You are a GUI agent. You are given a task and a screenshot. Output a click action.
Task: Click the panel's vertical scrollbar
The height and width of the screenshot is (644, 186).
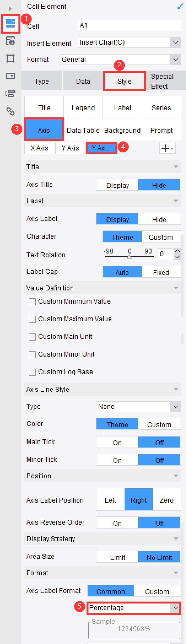click(x=182, y=276)
